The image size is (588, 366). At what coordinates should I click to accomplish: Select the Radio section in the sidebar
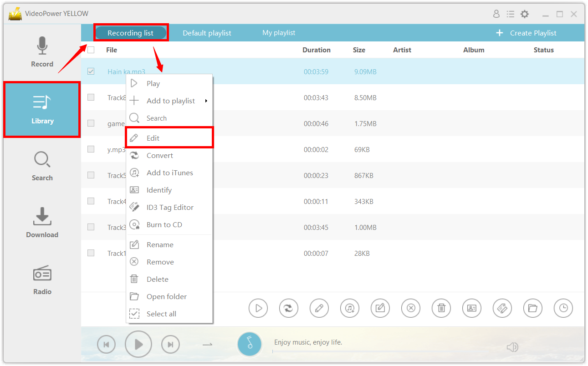tap(42, 280)
